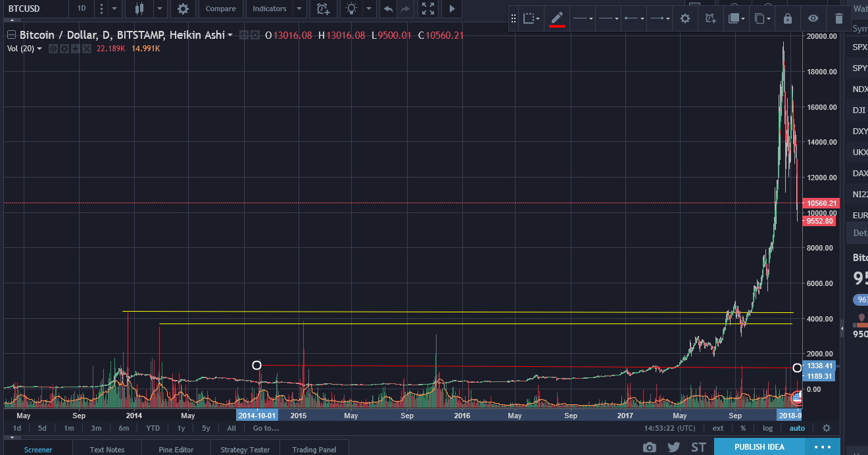The width and height of the screenshot is (868, 455).
Task: Redo the last undone action
Action: coord(405,9)
